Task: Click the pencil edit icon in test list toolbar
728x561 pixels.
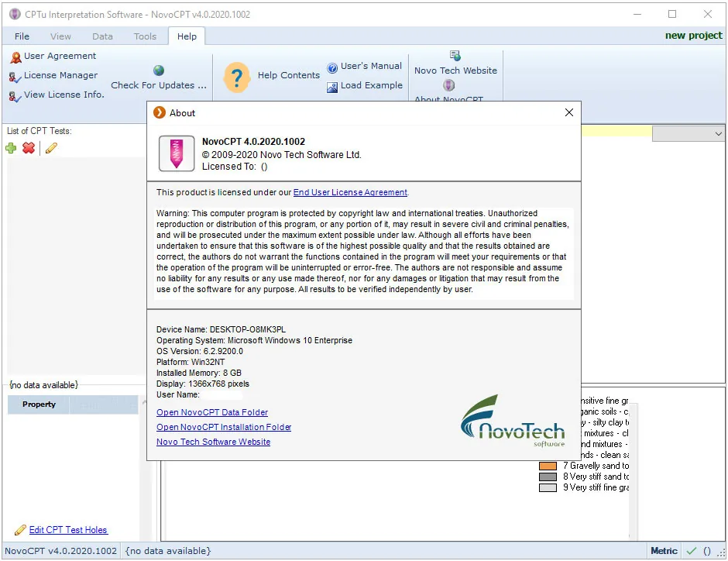Action: point(52,148)
